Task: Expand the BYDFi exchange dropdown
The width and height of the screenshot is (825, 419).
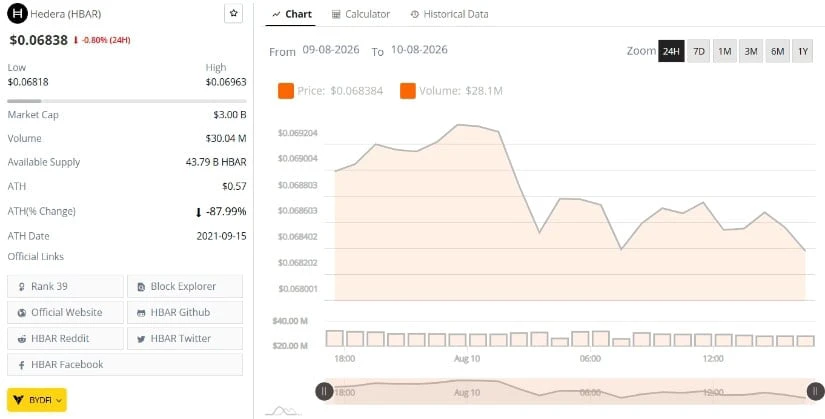Action: (x=37, y=400)
